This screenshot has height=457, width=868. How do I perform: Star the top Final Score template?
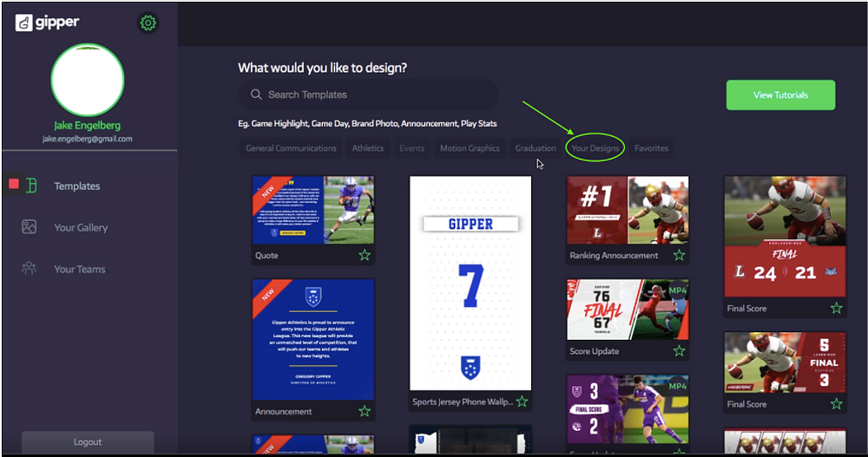click(837, 308)
